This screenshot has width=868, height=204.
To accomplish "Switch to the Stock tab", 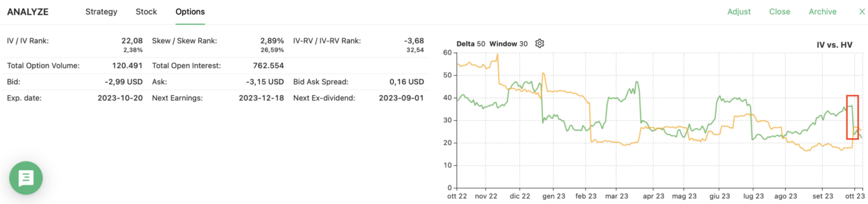I will tap(146, 12).
